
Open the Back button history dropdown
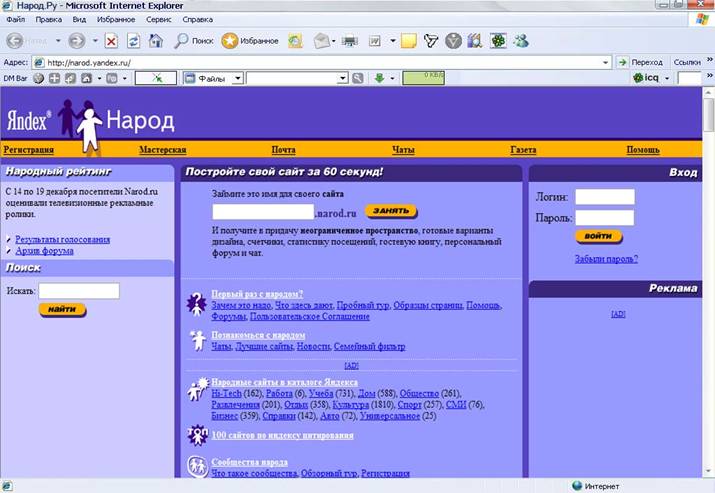(x=58, y=41)
